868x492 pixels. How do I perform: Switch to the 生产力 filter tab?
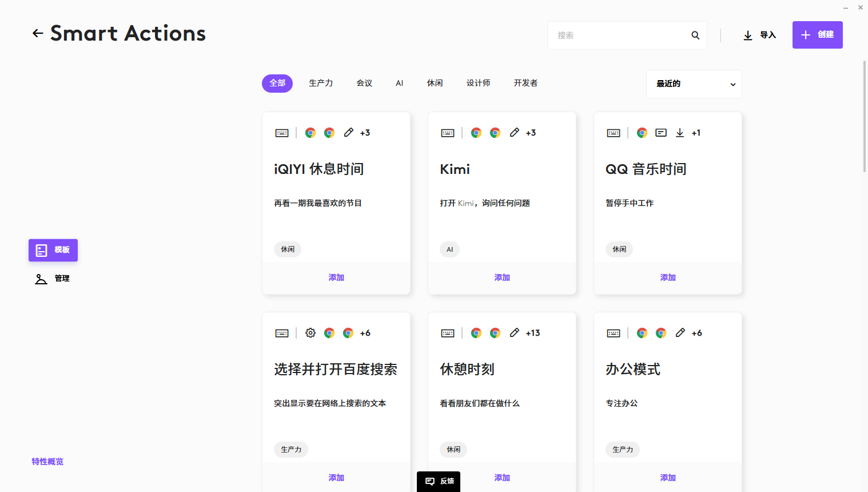(x=321, y=84)
